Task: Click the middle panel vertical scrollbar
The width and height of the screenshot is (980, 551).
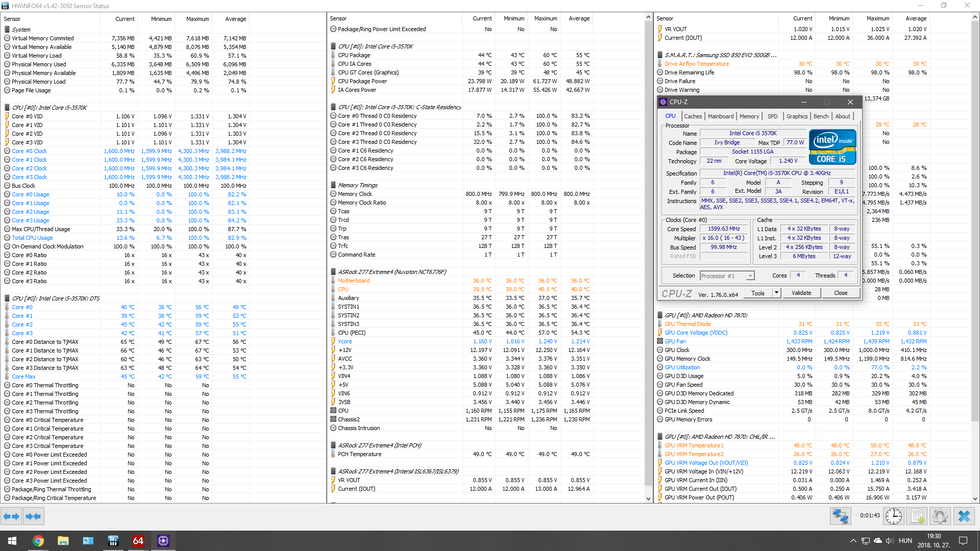Action: click(x=649, y=253)
